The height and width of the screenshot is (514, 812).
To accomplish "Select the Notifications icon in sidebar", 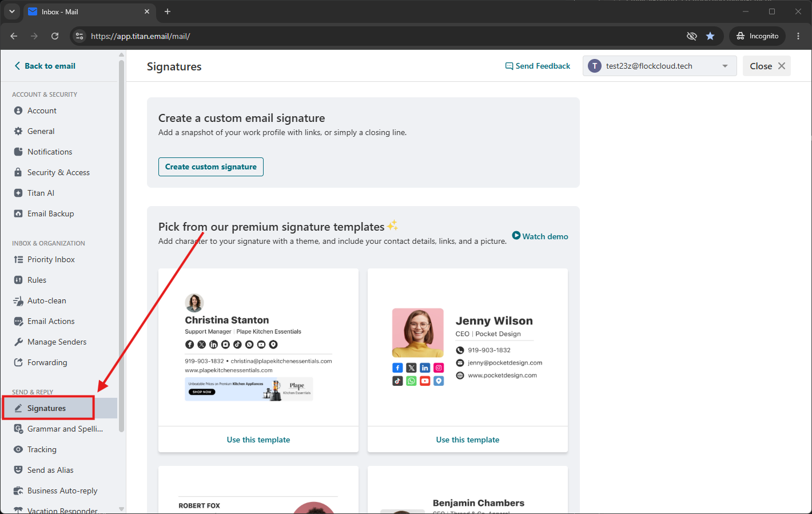I will pyautogui.click(x=18, y=152).
